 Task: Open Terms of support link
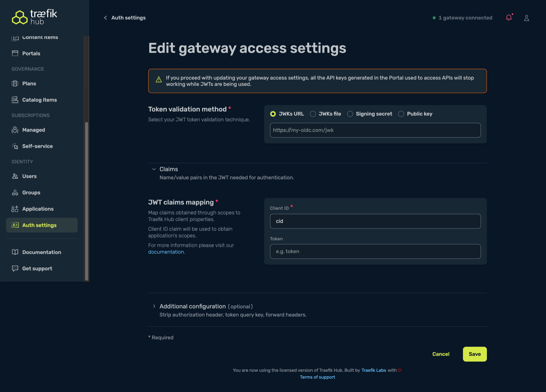point(317,377)
